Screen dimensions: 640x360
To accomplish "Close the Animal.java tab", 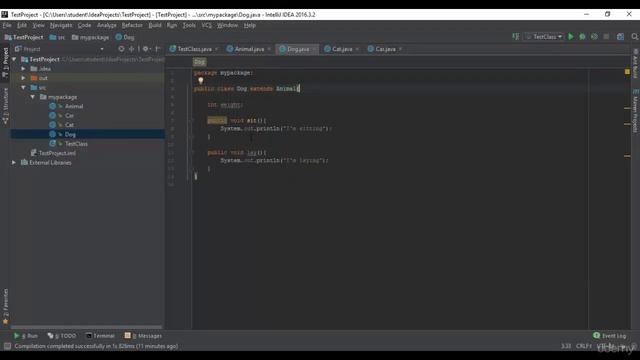I will 269,49.
